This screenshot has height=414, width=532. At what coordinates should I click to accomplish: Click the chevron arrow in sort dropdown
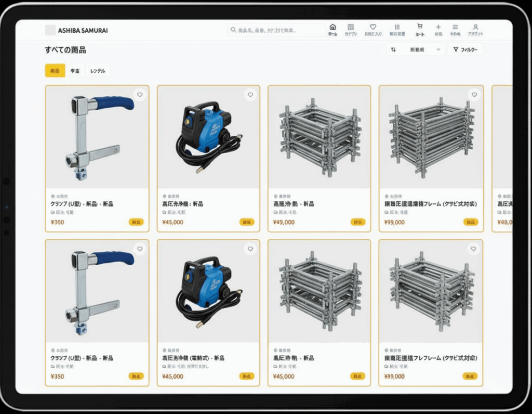(438, 50)
